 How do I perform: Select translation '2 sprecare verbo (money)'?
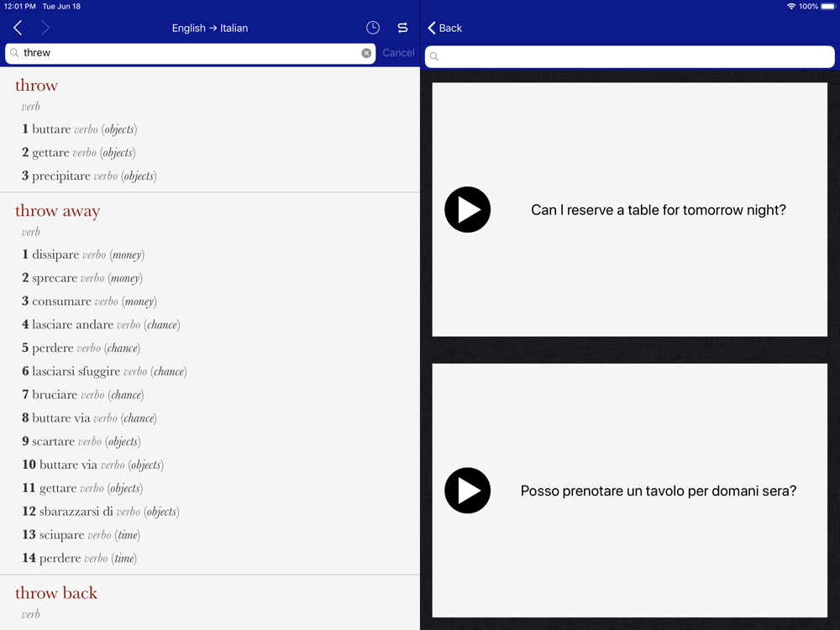[x=82, y=278]
